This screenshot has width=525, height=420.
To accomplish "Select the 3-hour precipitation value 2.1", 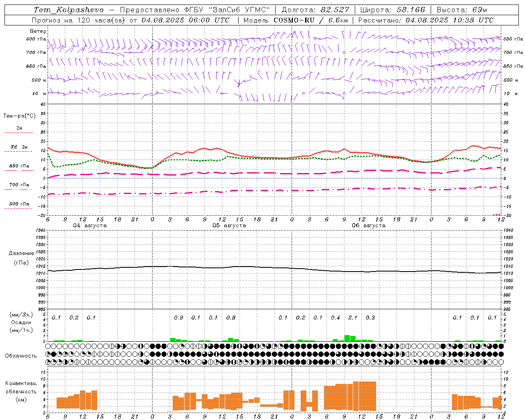I will click(353, 317).
